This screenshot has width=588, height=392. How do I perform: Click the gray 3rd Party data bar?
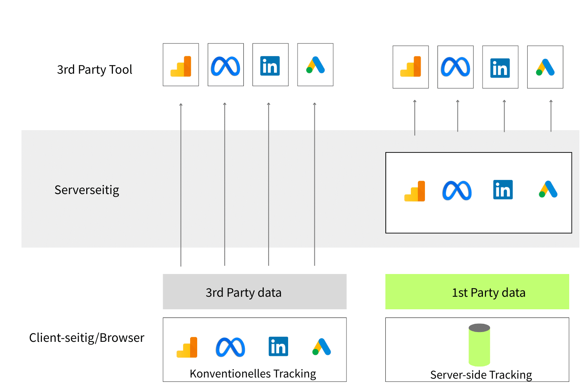(x=254, y=292)
